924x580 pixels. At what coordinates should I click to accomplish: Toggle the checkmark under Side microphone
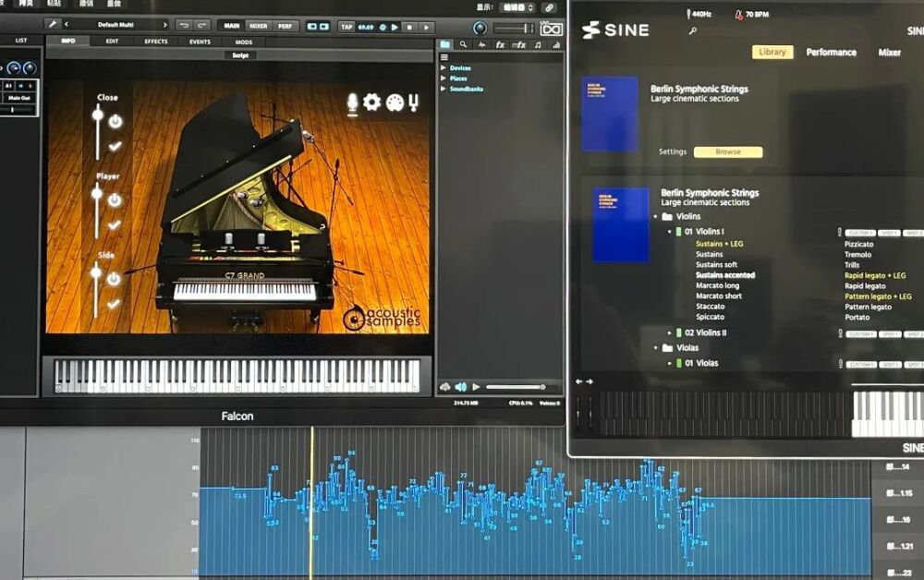tap(115, 304)
